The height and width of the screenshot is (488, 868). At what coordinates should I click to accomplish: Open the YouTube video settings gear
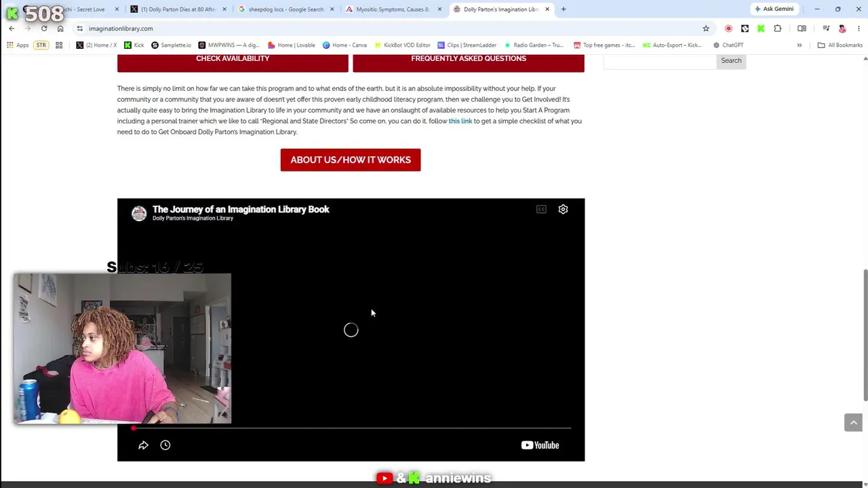(563, 209)
